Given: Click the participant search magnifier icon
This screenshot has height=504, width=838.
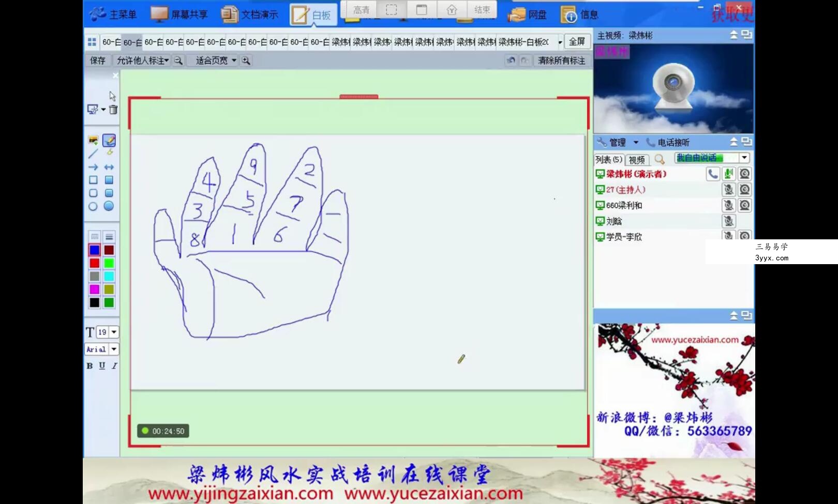Looking at the screenshot, I should point(660,159).
